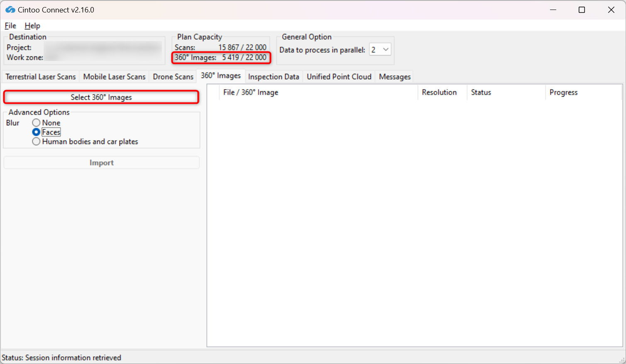Viewport: 626px width, 364px height.
Task: View the Messages tab
Action: click(395, 77)
